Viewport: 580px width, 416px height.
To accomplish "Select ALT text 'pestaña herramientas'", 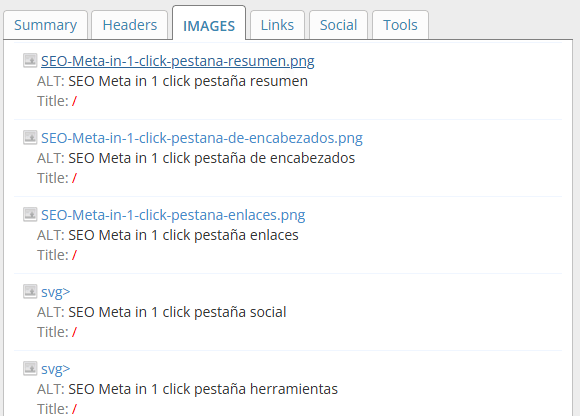I will coord(266,389).
